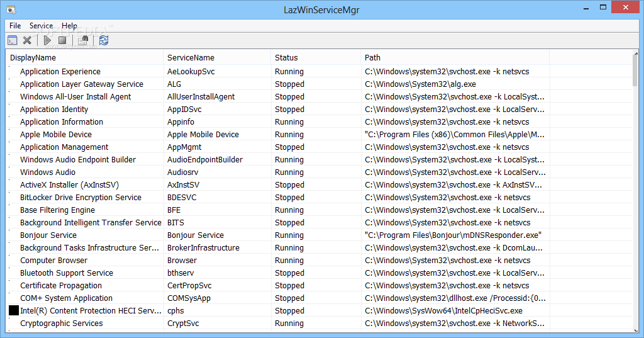Sort by the Status column header
Screen dimensions: 644x338
316,57
